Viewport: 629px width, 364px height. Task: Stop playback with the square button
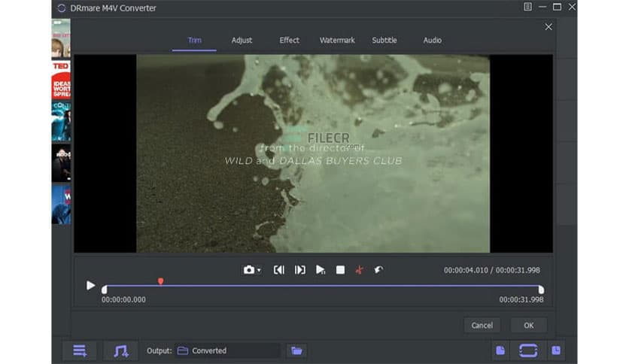(x=340, y=270)
